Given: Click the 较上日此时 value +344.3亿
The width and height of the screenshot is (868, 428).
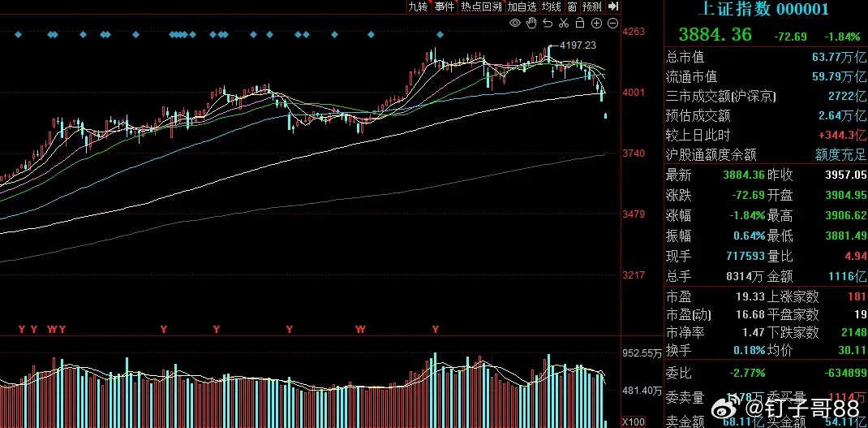Looking at the screenshot, I should tap(842, 135).
